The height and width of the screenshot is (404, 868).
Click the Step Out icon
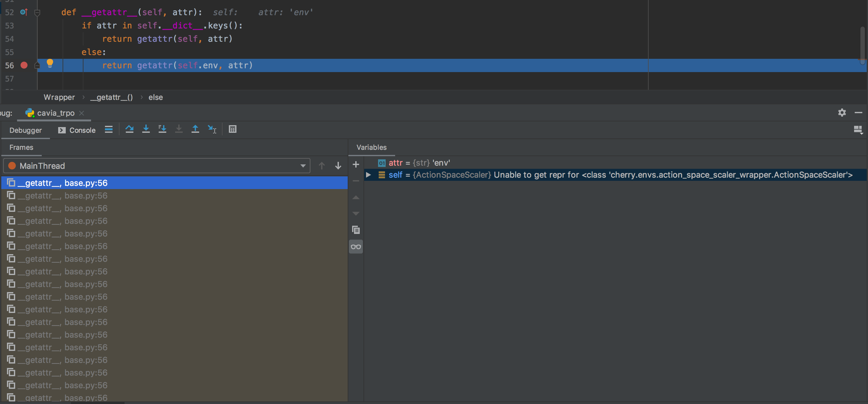tap(195, 129)
